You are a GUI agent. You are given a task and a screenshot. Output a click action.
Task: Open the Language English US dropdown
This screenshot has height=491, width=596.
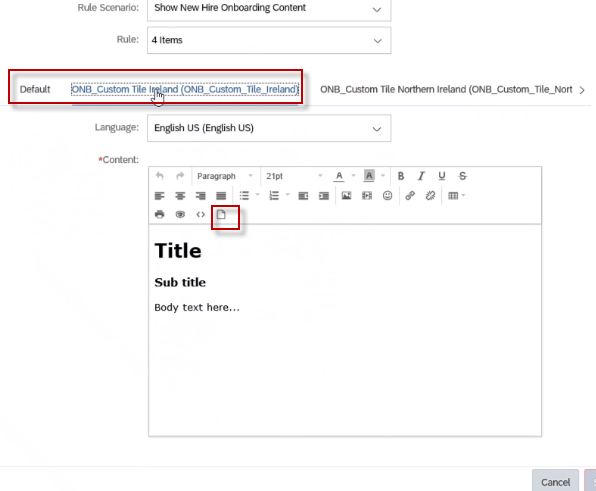tap(269, 128)
